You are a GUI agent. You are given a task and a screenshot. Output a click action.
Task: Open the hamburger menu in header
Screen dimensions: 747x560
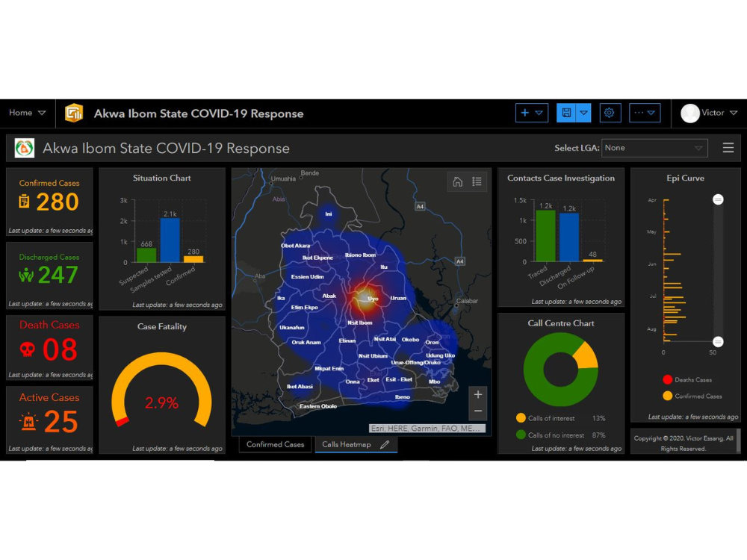[x=728, y=148]
